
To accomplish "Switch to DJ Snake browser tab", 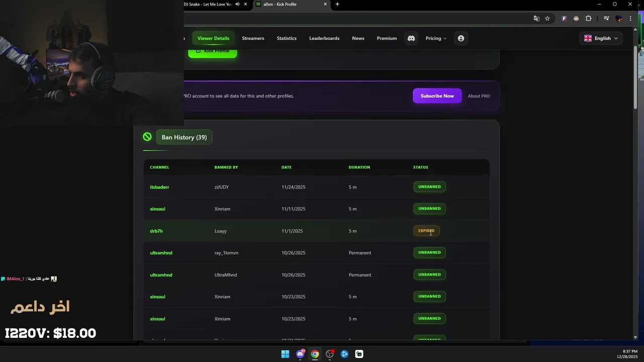I will coord(209,4).
